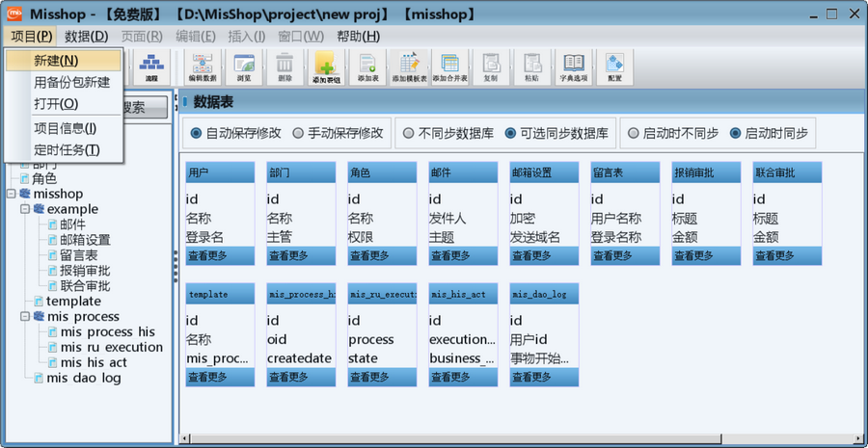Select the 邮箱设置 table card header
Screen dimensions: 868x448
pos(544,172)
